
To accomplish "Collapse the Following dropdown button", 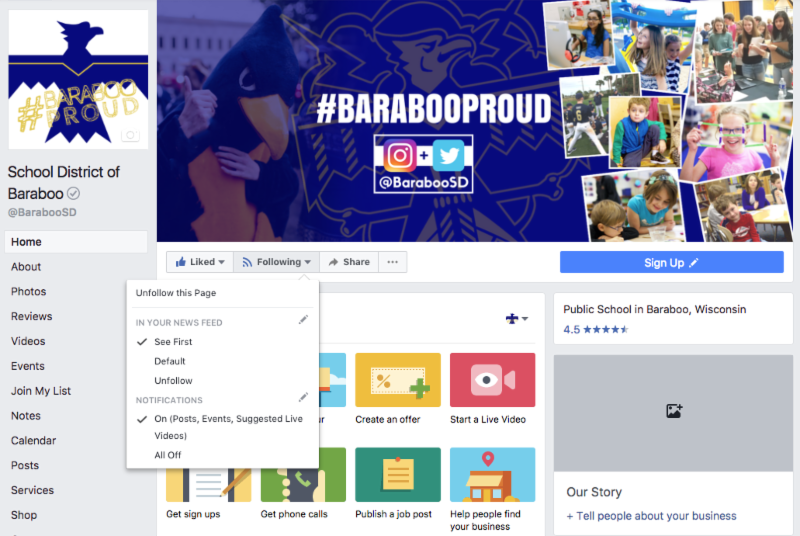I will pos(277,262).
